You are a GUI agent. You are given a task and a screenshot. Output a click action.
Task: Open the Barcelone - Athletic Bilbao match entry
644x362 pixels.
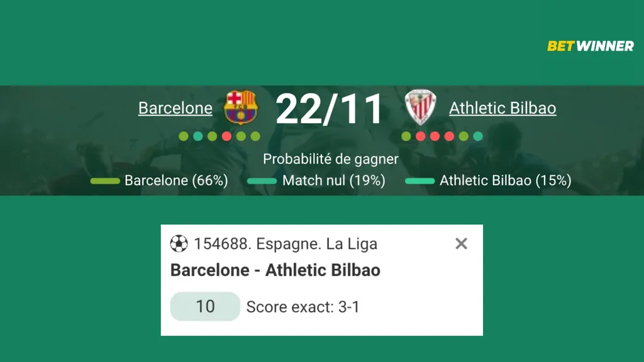coord(275,270)
